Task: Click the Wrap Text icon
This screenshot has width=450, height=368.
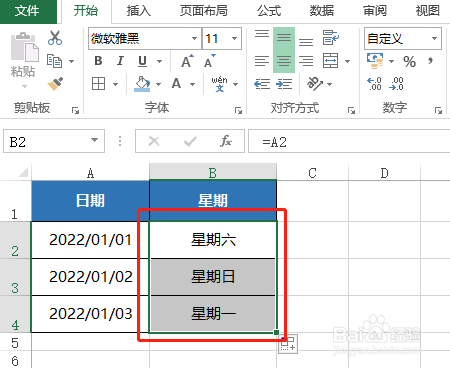Action: point(330,37)
